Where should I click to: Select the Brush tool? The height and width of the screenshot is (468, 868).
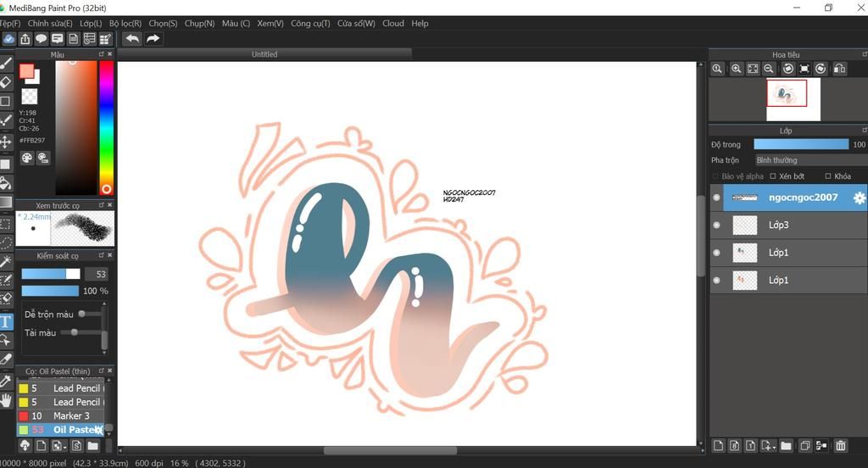click(x=6, y=63)
